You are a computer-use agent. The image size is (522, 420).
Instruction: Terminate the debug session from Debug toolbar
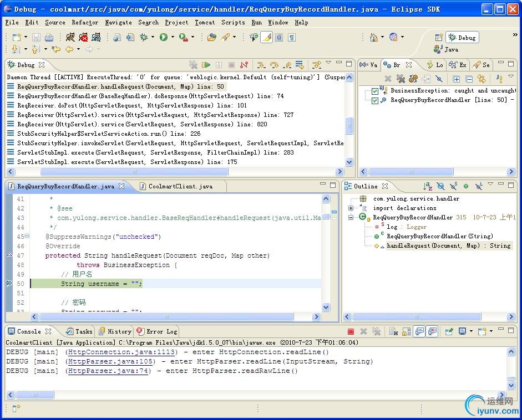[231, 64]
